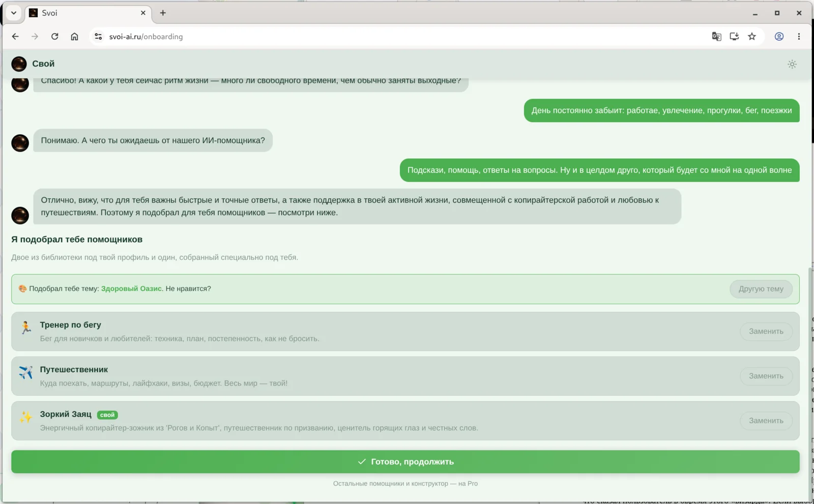Click the airplane icon of Путешественник
The width and height of the screenshot is (814, 504).
26,372
